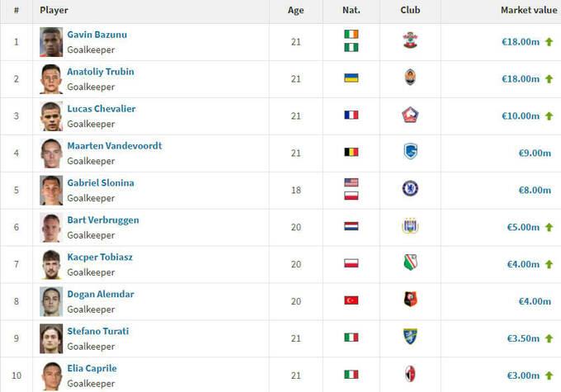Click Rennes club crest for Dogan Alemdar
This screenshot has height=392, width=561.
[x=410, y=300]
